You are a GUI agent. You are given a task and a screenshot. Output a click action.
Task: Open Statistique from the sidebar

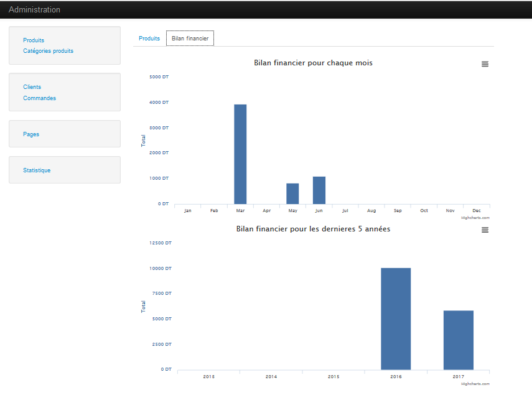37,170
